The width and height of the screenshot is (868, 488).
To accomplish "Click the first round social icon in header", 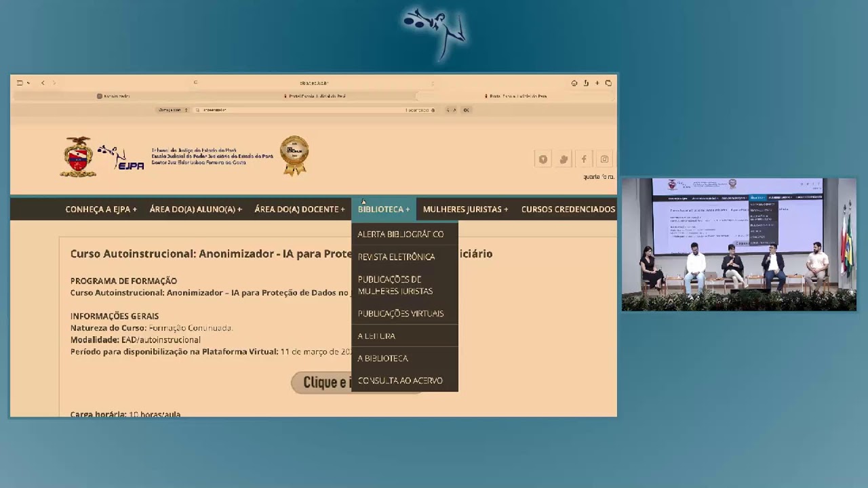I will [543, 159].
